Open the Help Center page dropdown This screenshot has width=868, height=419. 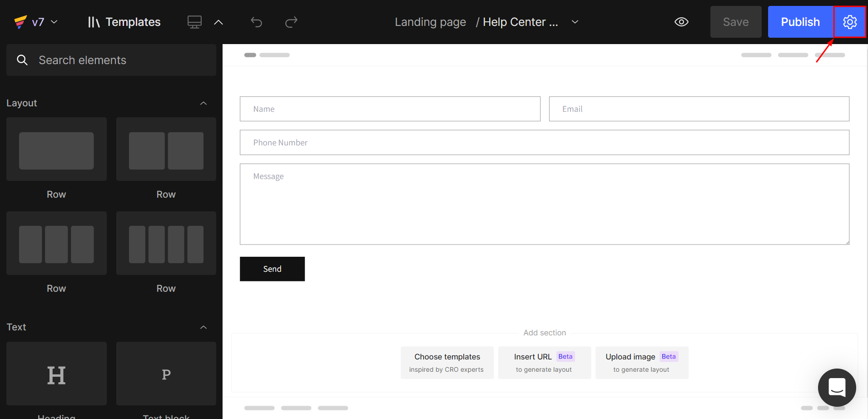(x=575, y=21)
